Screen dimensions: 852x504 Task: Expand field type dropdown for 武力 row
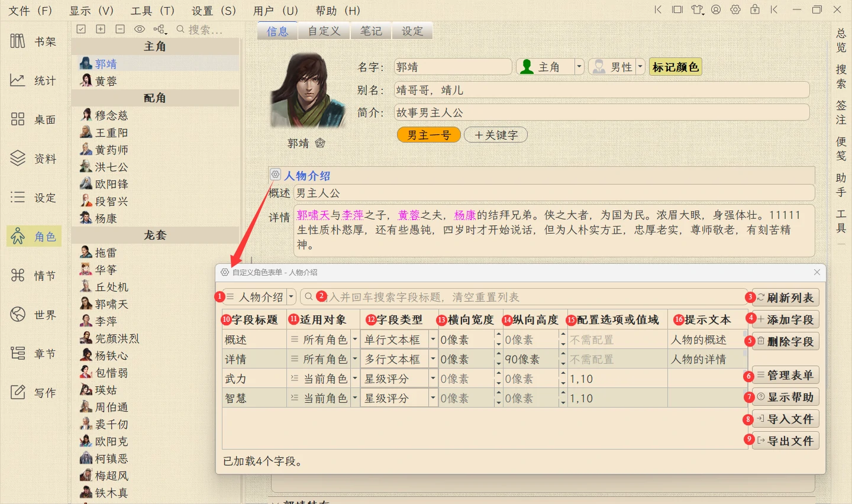click(x=433, y=379)
